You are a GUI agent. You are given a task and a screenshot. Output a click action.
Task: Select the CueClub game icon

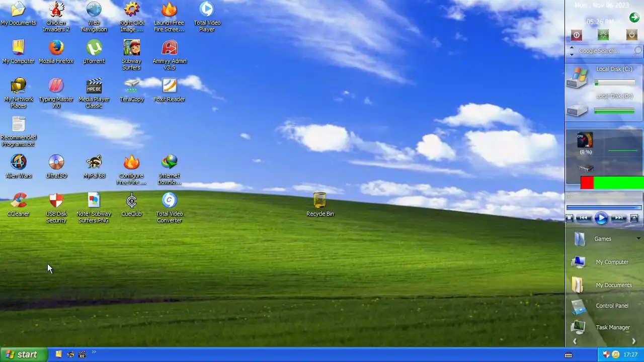[x=131, y=205]
